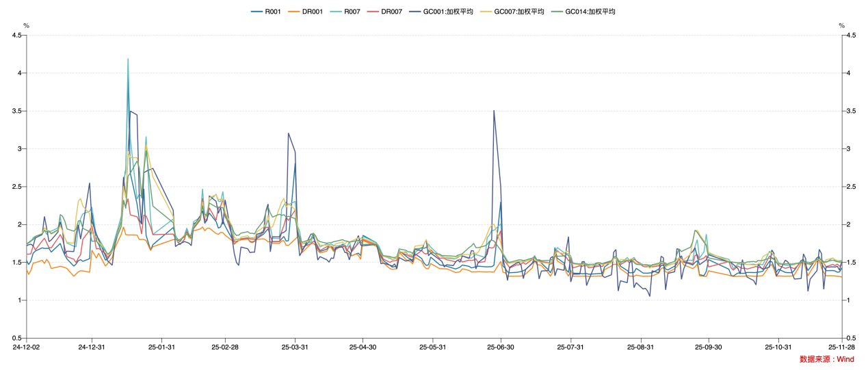The image size is (868, 370).
Task: Click the R007 peak above 4 percent
Action: click(128, 60)
